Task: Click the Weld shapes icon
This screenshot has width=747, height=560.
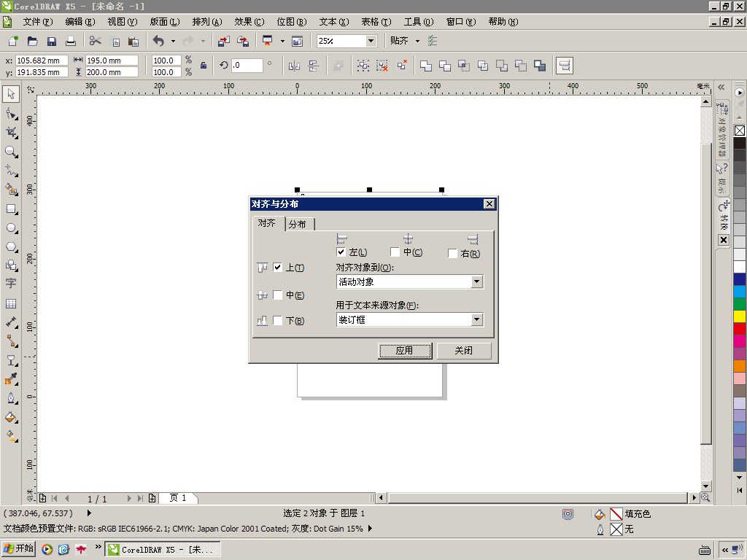Action: [426, 66]
